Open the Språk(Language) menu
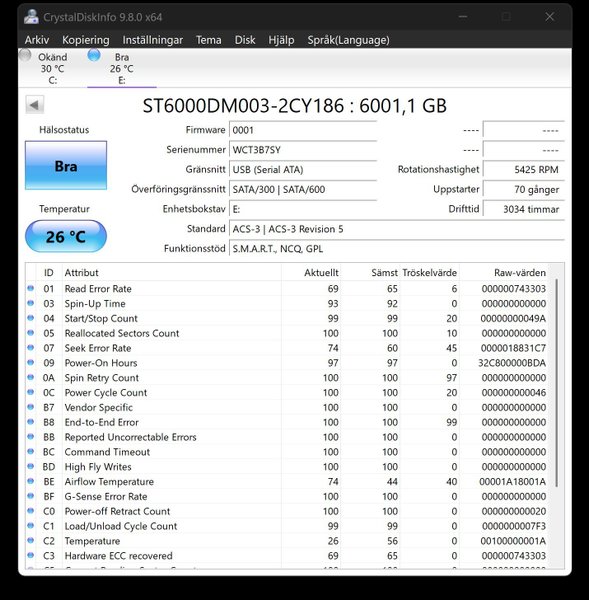Image resolution: width=589 pixels, height=600 pixels. click(348, 40)
